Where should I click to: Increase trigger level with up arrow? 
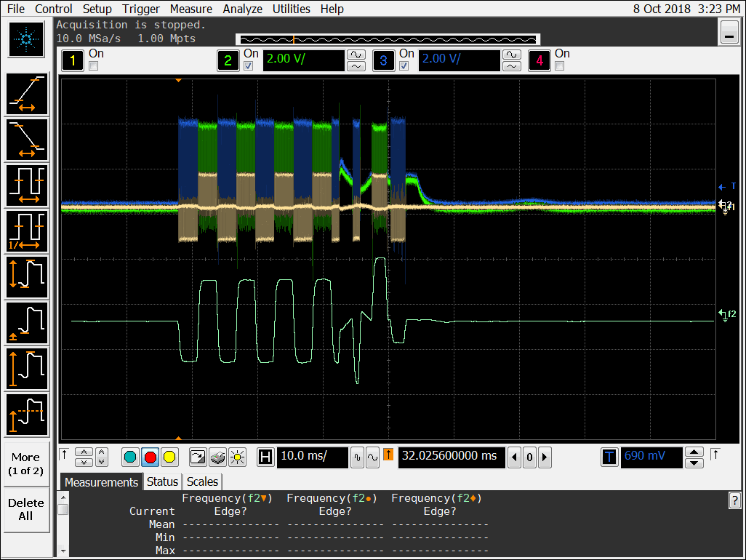(694, 452)
